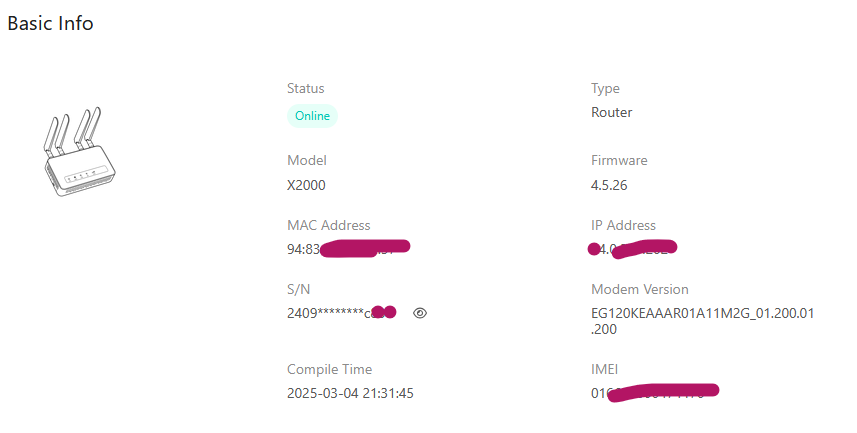Reveal the full serial number with eye icon

pyautogui.click(x=420, y=313)
